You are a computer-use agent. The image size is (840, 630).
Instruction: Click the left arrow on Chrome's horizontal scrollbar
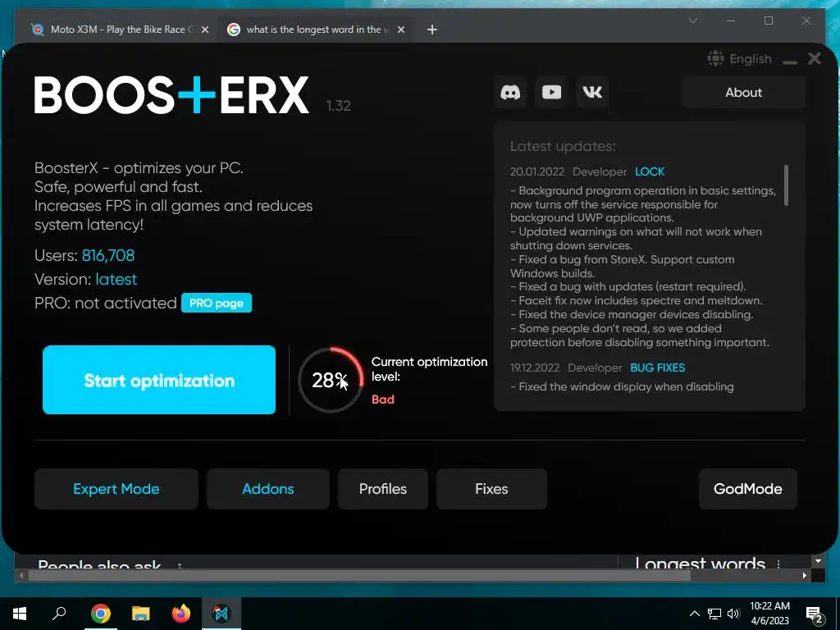(x=21, y=575)
